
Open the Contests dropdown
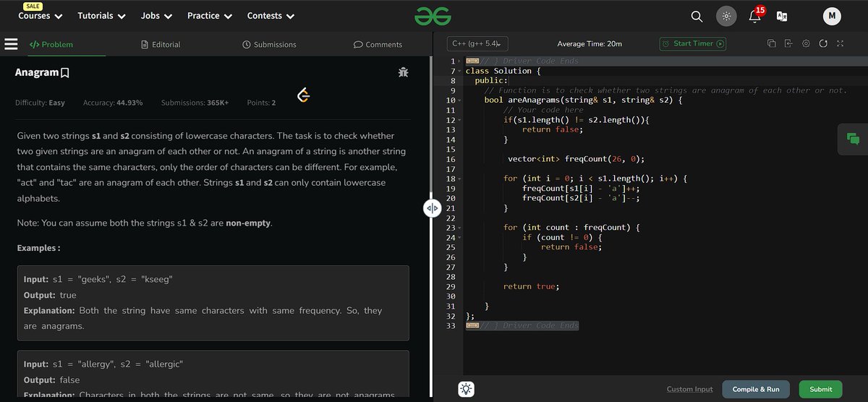271,16
